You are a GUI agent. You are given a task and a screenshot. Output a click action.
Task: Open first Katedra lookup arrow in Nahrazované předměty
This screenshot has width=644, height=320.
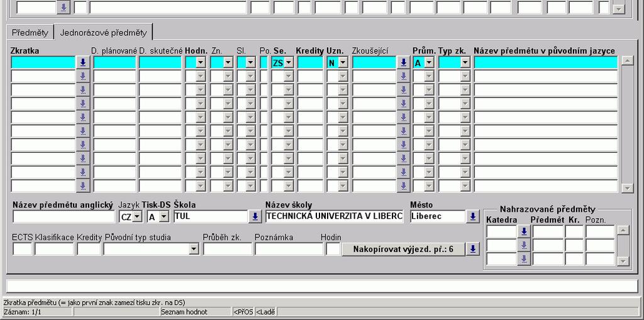pos(524,232)
